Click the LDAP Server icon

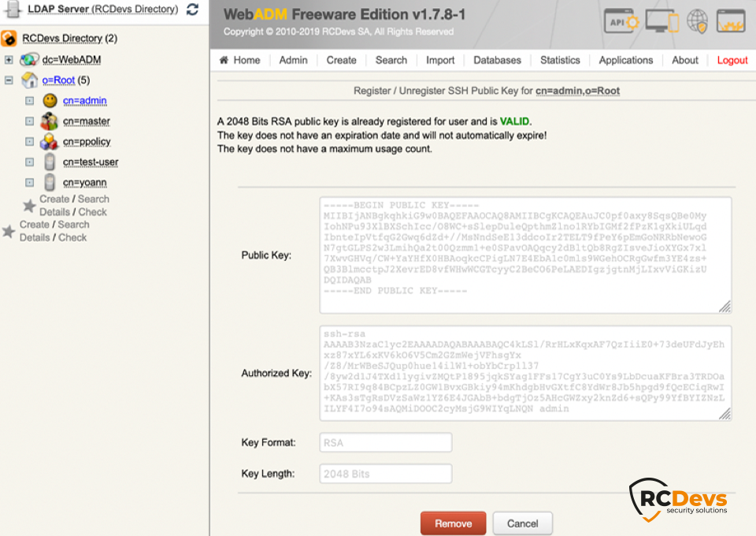click(13, 9)
